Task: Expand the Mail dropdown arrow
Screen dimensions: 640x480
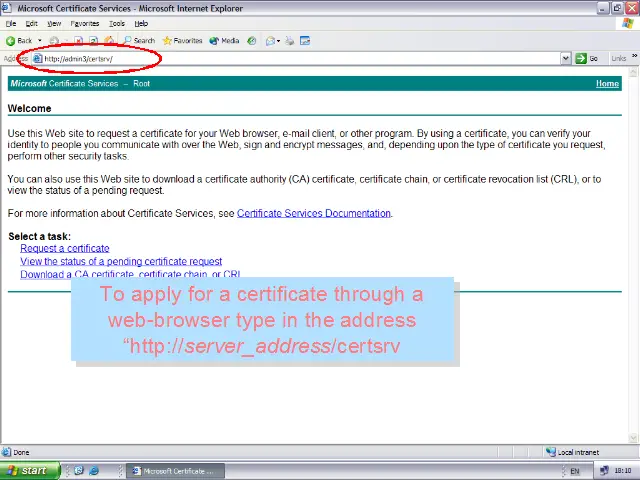Action: tap(278, 40)
